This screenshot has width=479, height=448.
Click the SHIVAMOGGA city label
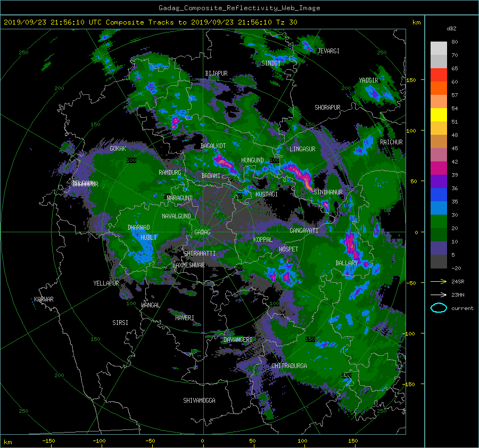[x=199, y=400]
